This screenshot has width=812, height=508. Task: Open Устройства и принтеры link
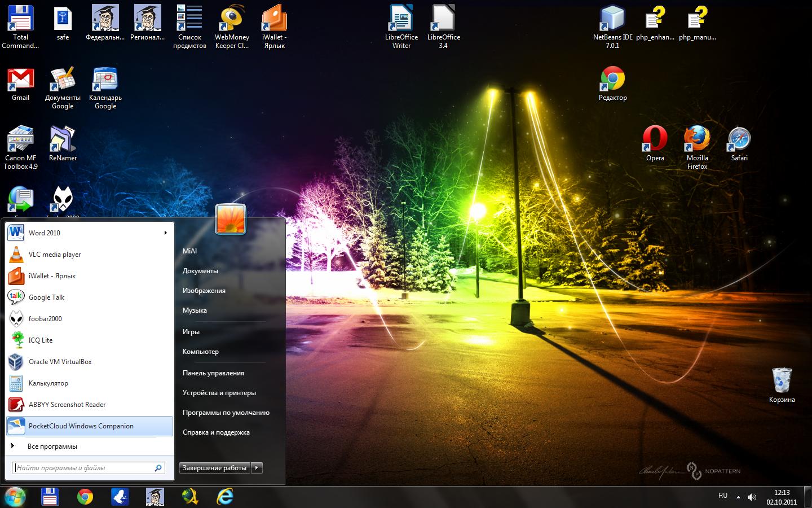(x=219, y=393)
